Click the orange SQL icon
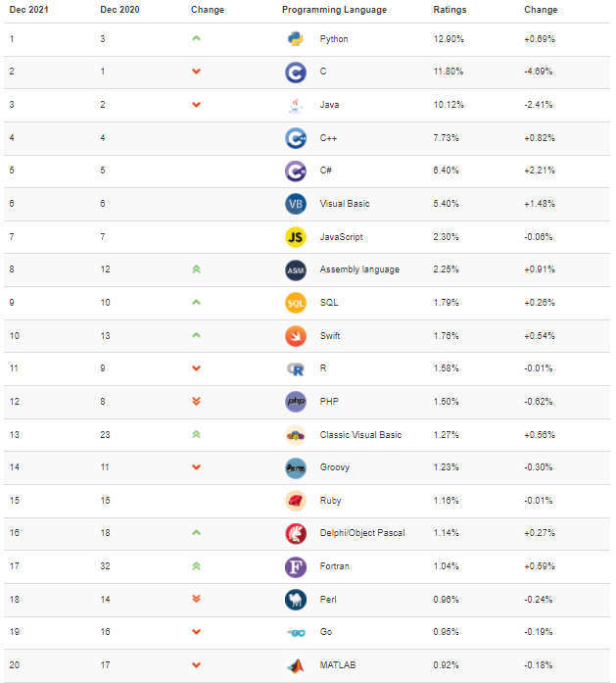 coord(296,303)
